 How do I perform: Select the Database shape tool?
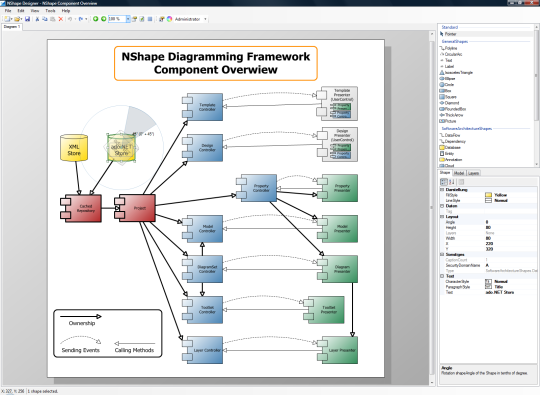[x=450, y=147]
